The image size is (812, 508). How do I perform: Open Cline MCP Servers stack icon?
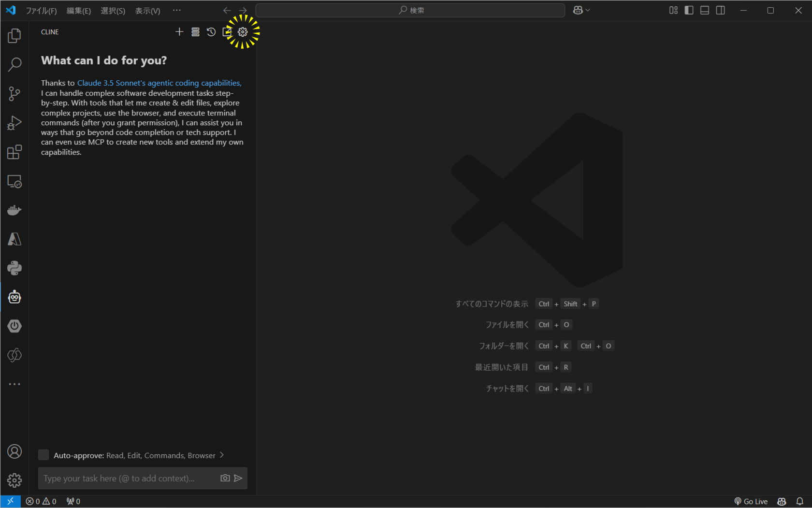[195, 32]
